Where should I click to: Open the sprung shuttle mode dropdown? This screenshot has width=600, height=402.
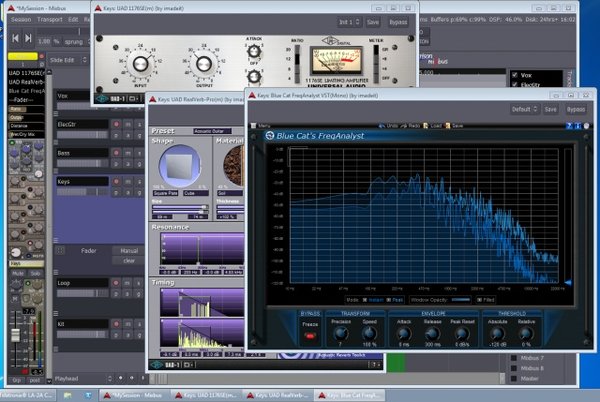coord(75,41)
